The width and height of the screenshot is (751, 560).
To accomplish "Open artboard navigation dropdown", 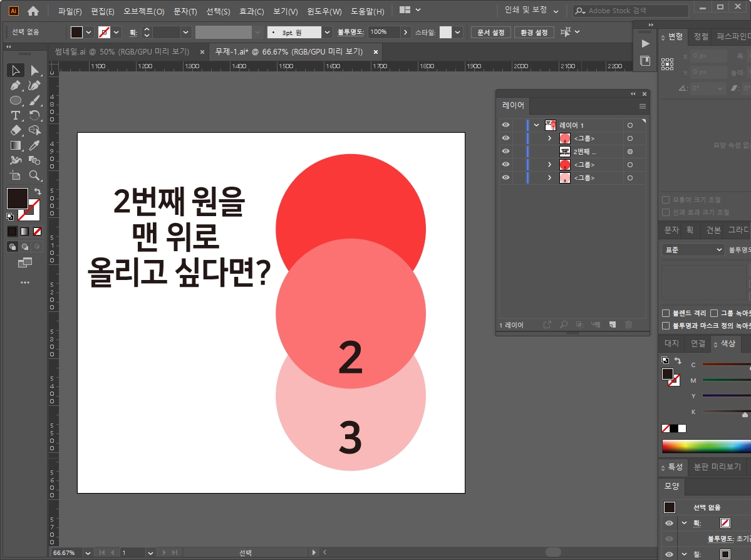I will point(150,553).
